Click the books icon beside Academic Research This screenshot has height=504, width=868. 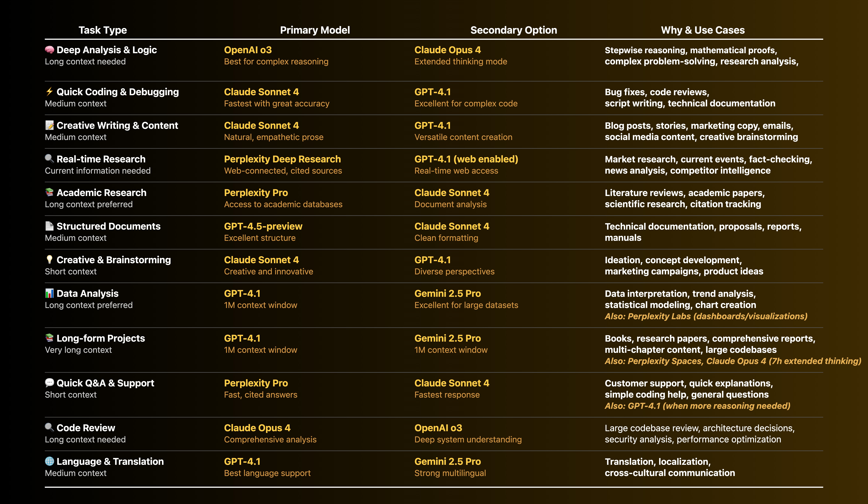[50, 192]
